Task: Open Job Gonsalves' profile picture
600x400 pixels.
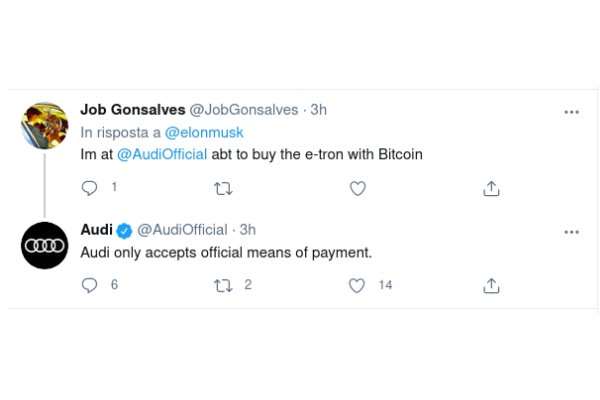Action: [45, 126]
